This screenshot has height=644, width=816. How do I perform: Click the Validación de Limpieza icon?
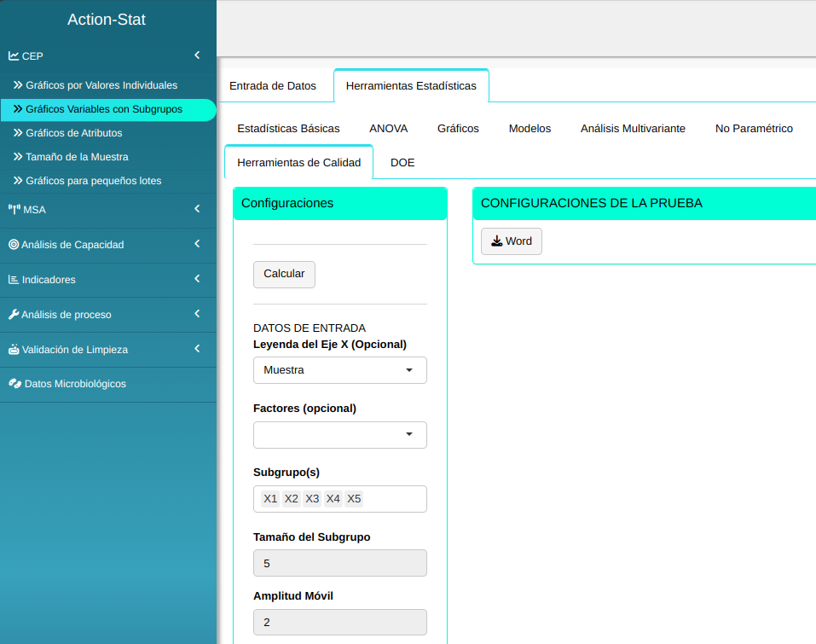tap(14, 350)
